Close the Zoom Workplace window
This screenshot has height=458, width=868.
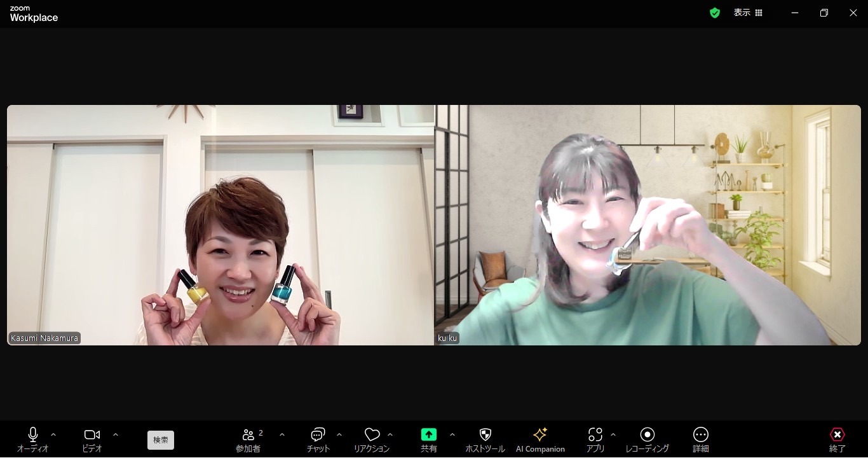point(853,13)
